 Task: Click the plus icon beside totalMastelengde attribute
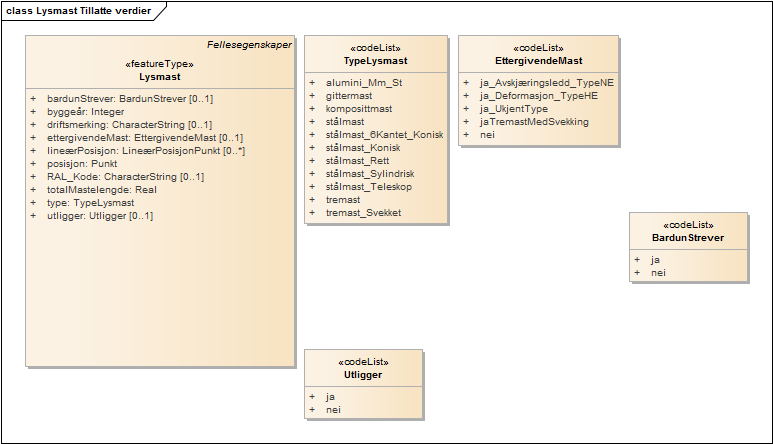coord(33,190)
